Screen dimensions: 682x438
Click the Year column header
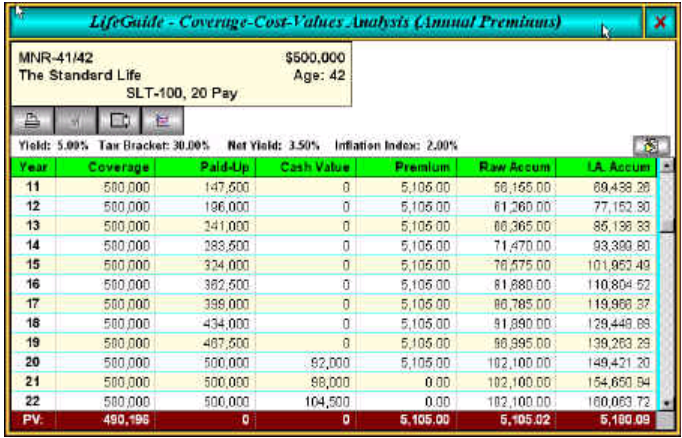pos(33,167)
